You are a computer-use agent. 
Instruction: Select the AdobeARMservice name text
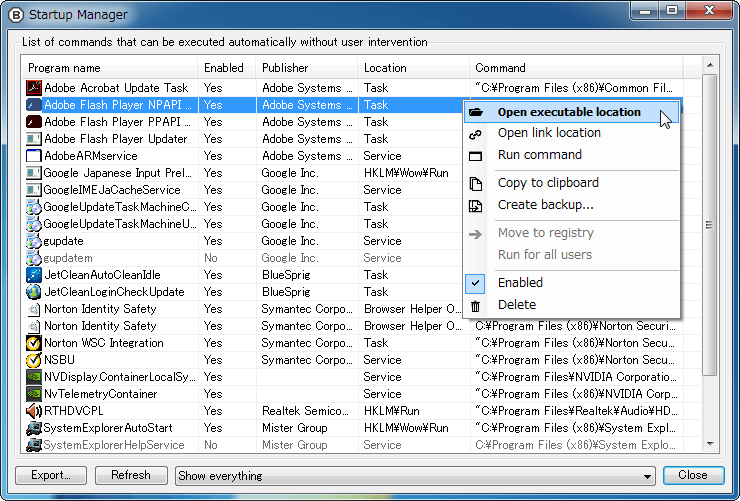[x=91, y=156]
